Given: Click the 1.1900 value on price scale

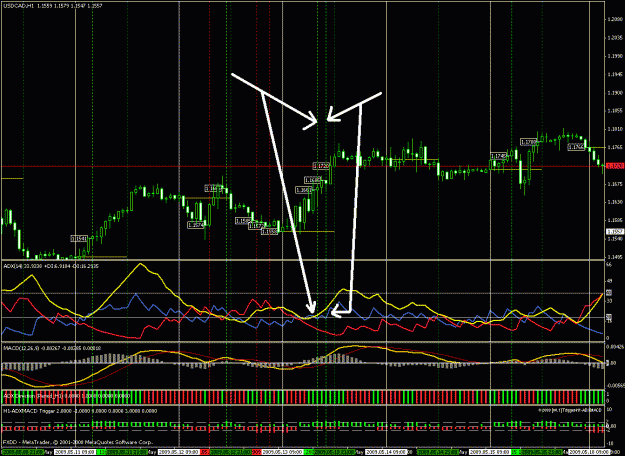Looking at the screenshot, I should (613, 93).
